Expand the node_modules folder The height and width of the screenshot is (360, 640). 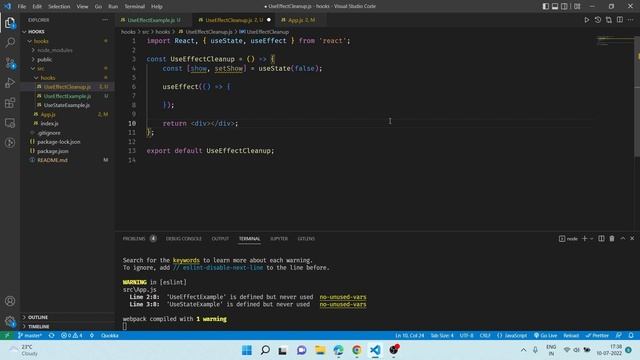[x=67, y=50]
